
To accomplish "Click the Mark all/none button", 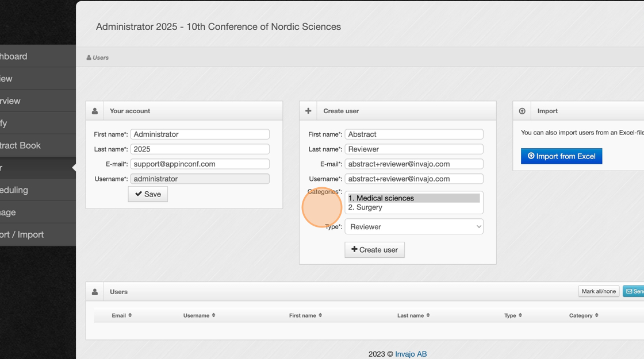I will coord(599,292).
